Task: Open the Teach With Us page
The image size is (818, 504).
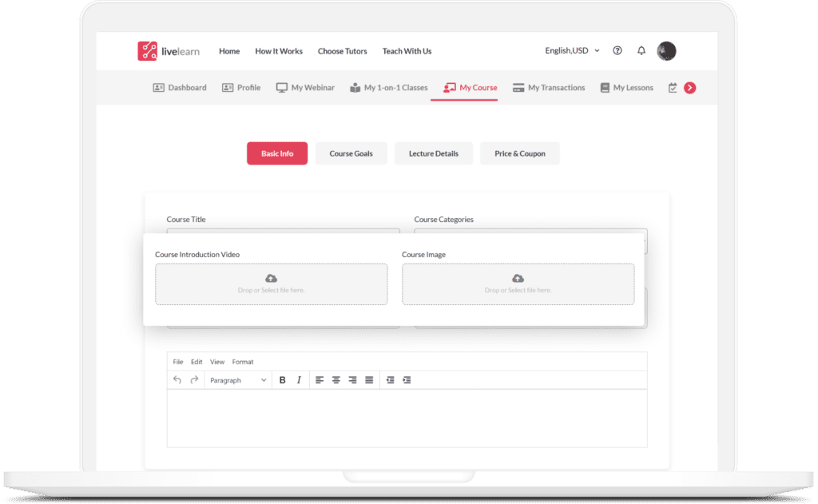Action: [407, 51]
